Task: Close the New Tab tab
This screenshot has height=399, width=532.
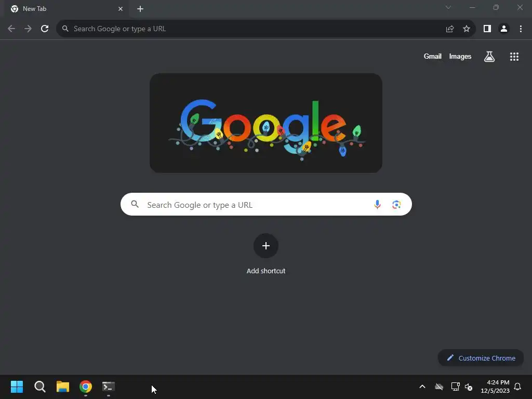Action: [121, 9]
